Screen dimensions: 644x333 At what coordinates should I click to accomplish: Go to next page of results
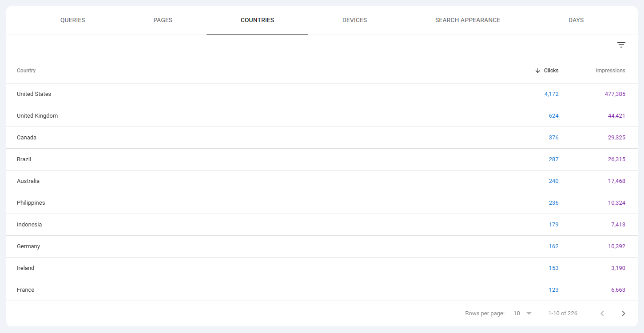click(623, 313)
